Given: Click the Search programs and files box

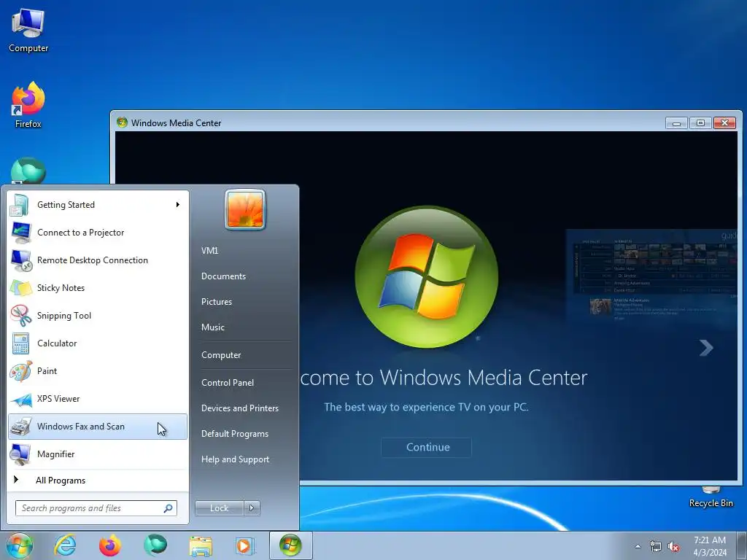Looking at the screenshot, I should pyautogui.click(x=96, y=508).
